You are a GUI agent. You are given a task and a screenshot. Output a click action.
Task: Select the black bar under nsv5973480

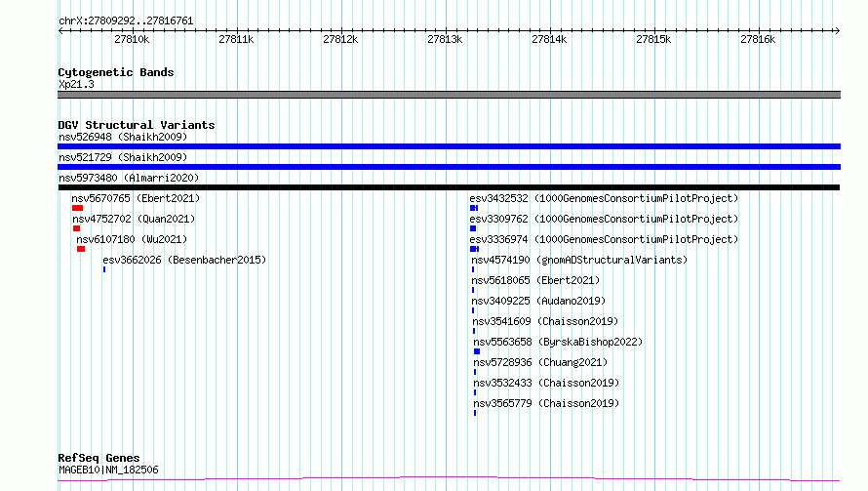click(449, 187)
